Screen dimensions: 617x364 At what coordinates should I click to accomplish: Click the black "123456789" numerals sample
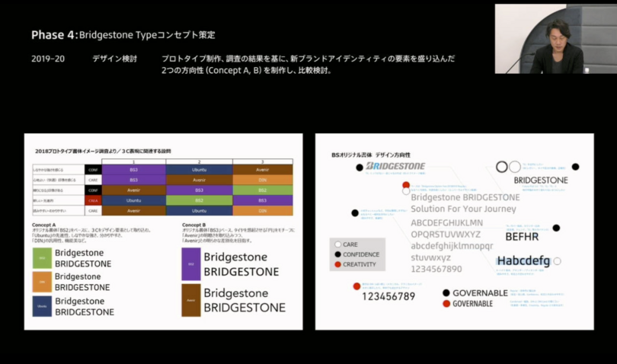(388, 296)
